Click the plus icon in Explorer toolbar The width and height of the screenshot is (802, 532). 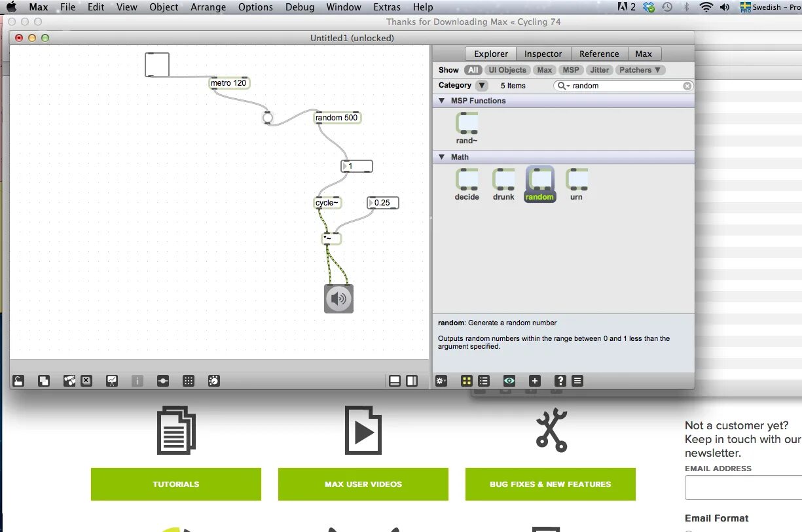click(535, 381)
